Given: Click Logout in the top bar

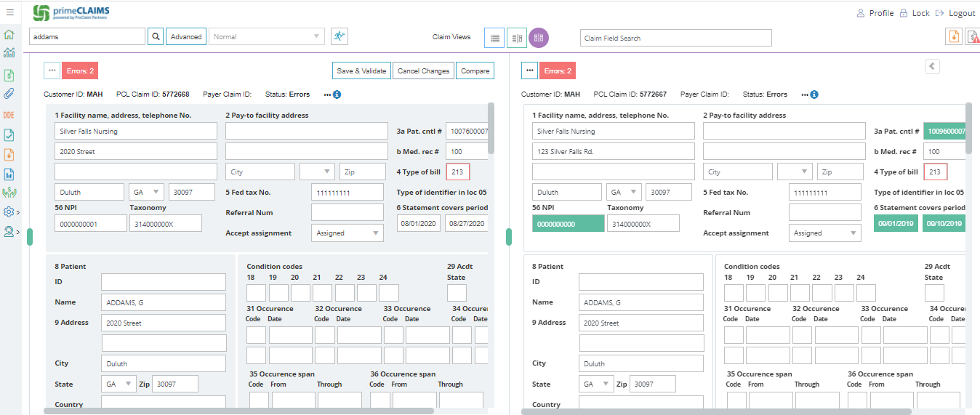Looking at the screenshot, I should [955, 13].
